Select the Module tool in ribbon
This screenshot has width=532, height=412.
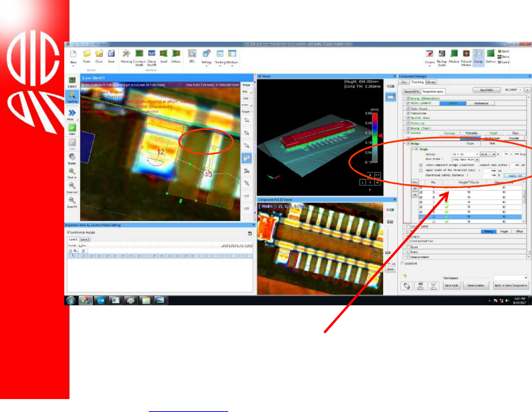click(x=454, y=56)
